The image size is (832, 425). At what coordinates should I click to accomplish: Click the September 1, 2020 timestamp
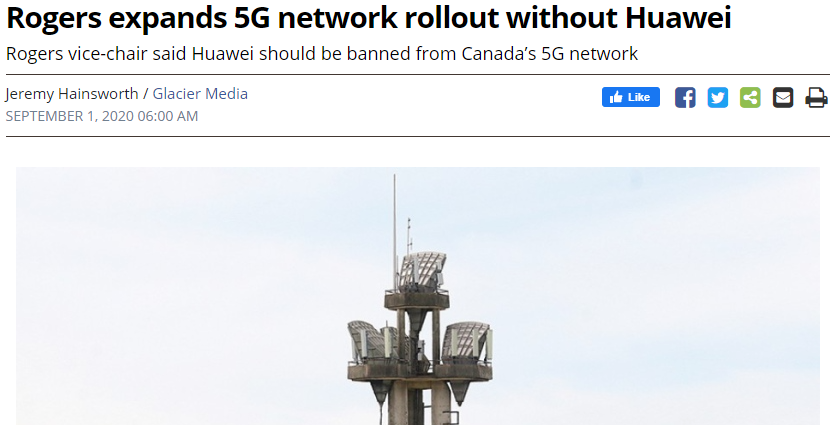(x=101, y=116)
